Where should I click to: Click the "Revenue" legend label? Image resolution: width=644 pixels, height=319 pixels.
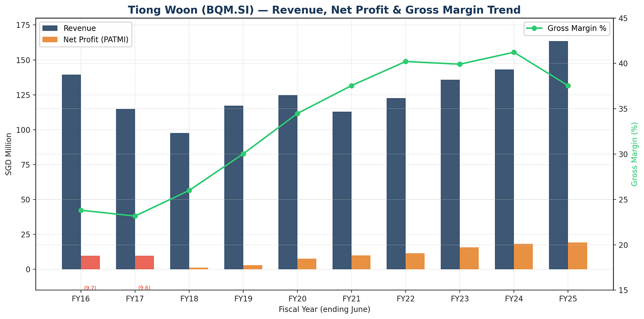point(80,28)
